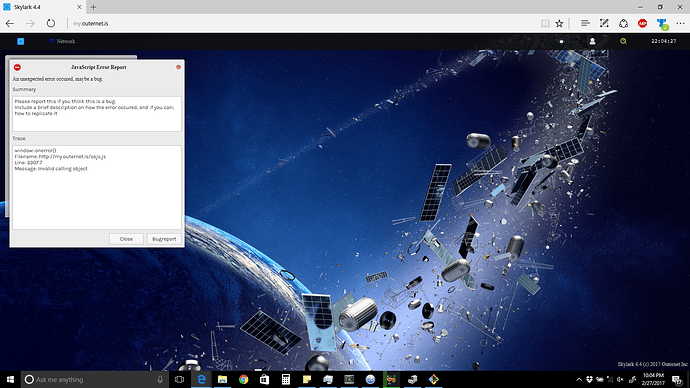
Task: Click the Share icon in Edge toolbar
Action: click(x=624, y=23)
